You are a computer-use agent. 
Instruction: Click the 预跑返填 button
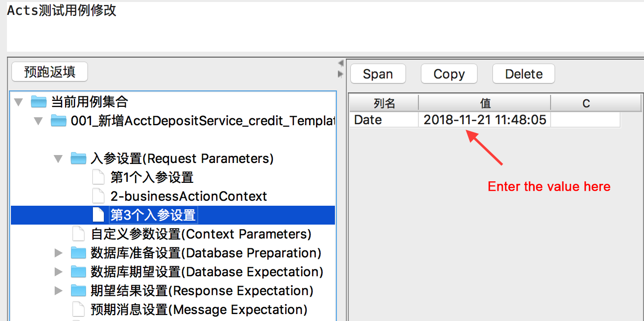[x=50, y=72]
